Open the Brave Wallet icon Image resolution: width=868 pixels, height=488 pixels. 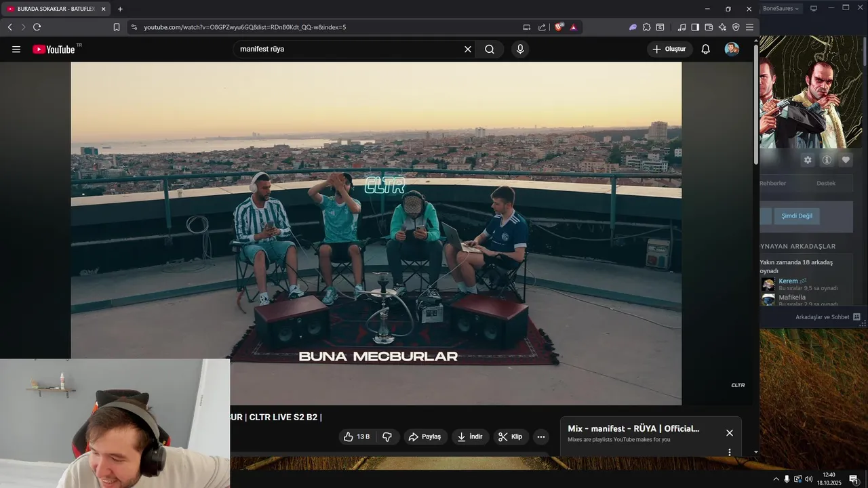(709, 27)
